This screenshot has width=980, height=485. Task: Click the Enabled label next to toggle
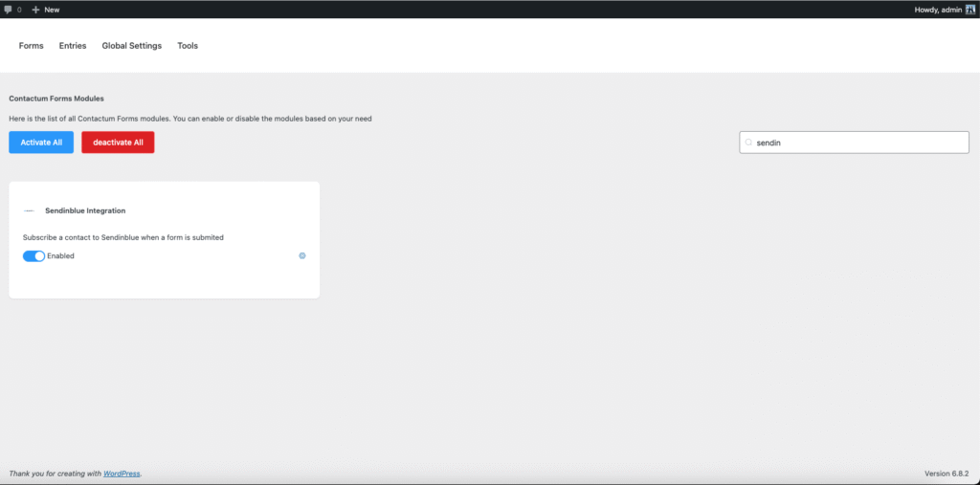60,255
